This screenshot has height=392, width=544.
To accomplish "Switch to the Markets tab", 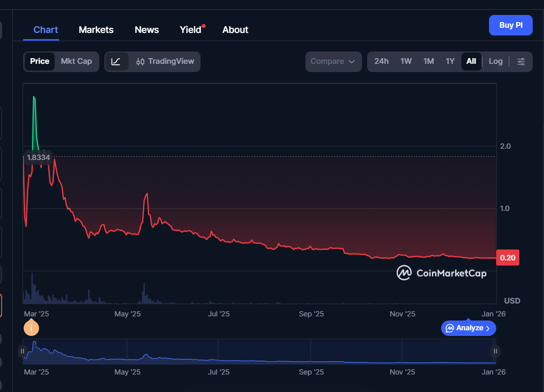I will point(96,29).
